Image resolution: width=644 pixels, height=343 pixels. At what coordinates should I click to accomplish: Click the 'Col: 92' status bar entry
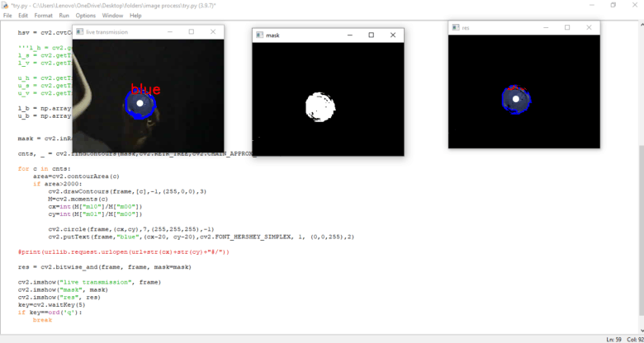tap(635, 340)
